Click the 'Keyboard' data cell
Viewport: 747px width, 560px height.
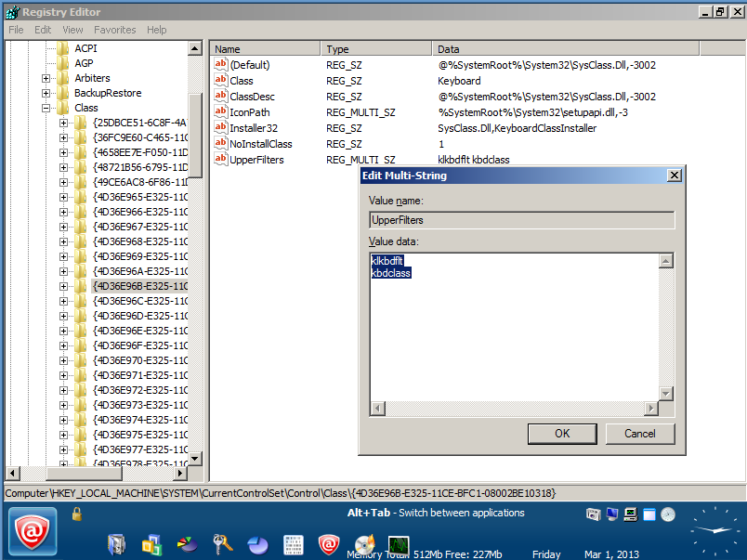coord(459,81)
